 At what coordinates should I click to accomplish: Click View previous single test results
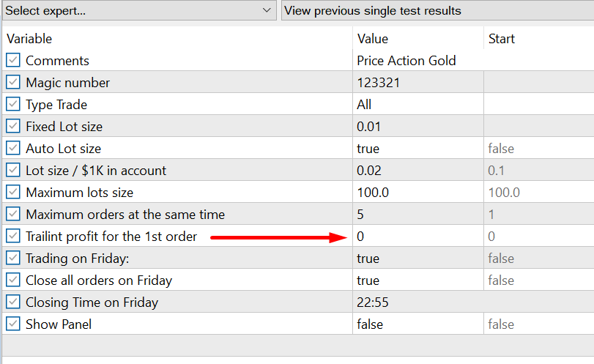437,11
